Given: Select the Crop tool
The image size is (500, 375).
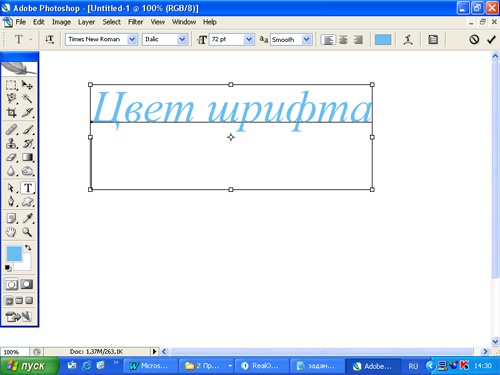Looking at the screenshot, I should point(11,113).
